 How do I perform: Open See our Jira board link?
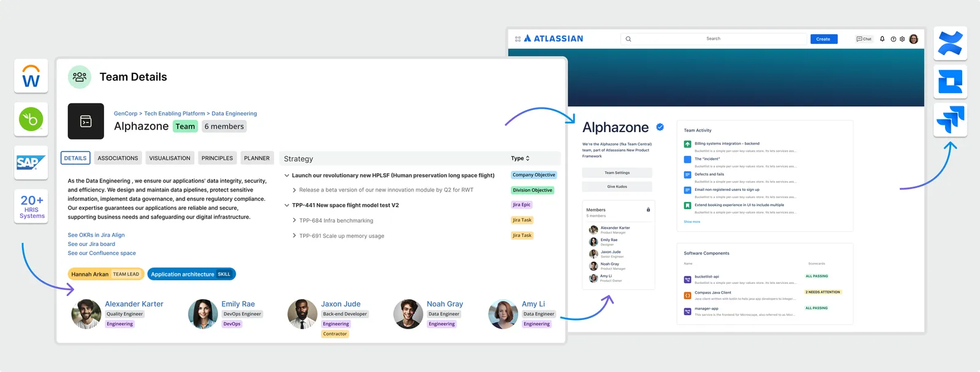pos(91,244)
